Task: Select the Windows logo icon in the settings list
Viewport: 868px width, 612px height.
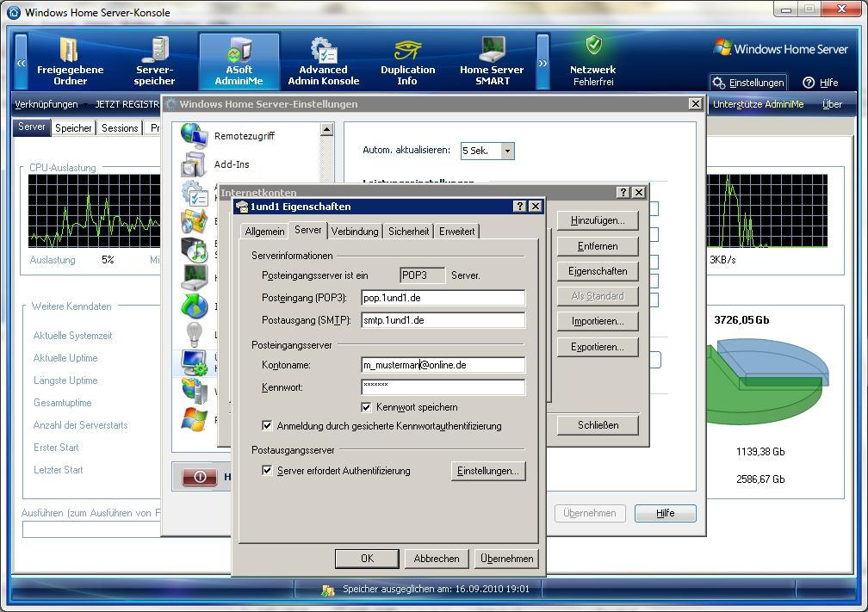Action: coord(195,419)
